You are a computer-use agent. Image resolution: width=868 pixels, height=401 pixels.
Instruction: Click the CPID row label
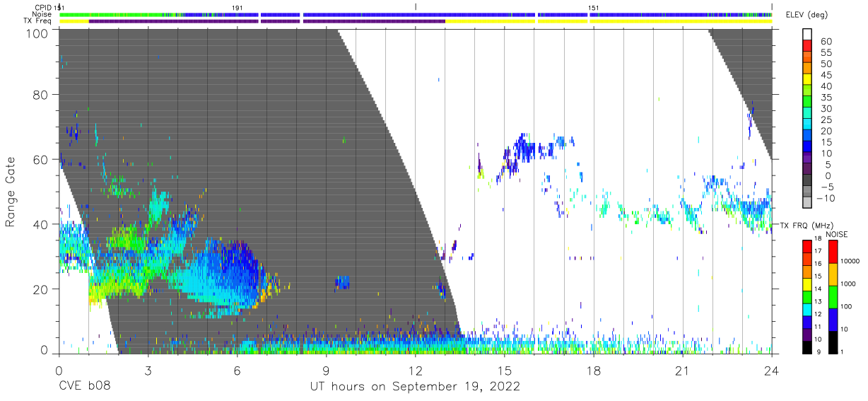pyautogui.click(x=44, y=7)
